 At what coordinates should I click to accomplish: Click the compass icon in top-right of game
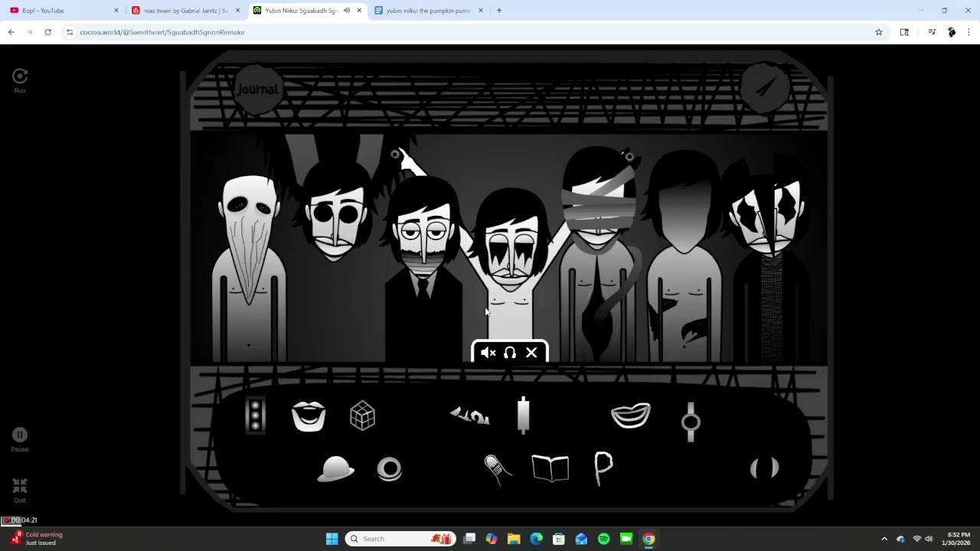coord(765,88)
